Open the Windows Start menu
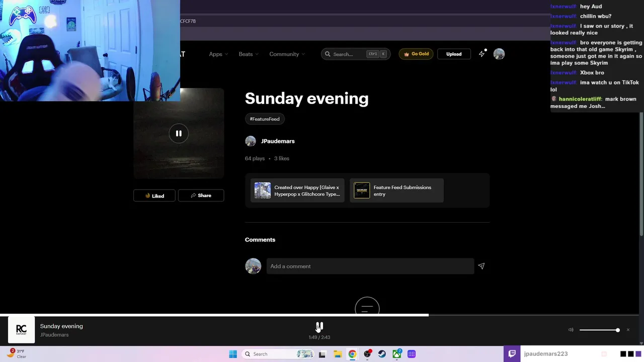Image resolution: width=644 pixels, height=362 pixels. tap(233, 354)
